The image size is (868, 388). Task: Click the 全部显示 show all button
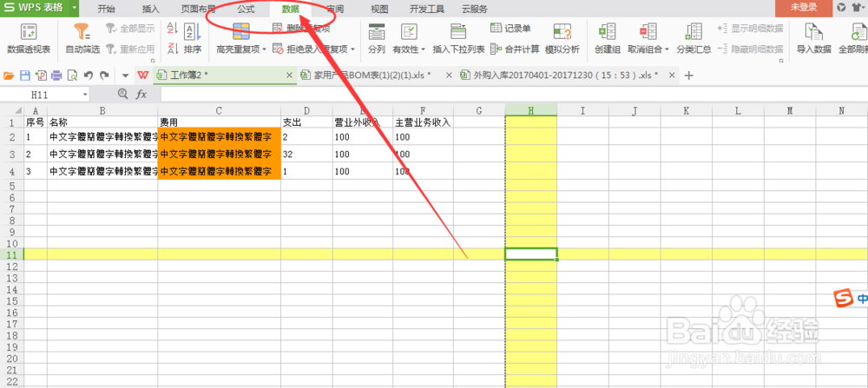(x=131, y=29)
